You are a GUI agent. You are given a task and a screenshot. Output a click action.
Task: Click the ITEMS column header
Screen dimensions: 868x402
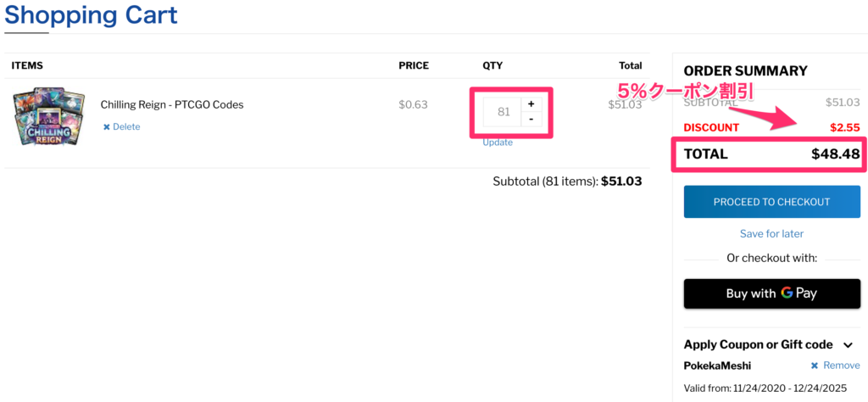27,65
